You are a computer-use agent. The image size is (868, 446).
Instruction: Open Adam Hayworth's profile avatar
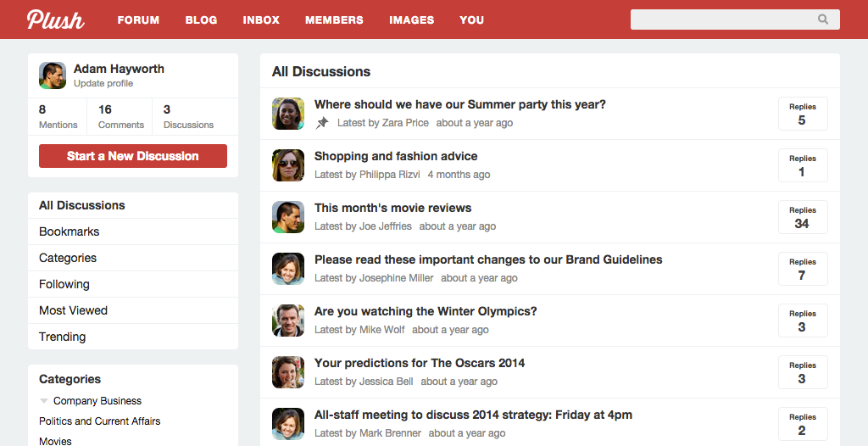pos(53,75)
